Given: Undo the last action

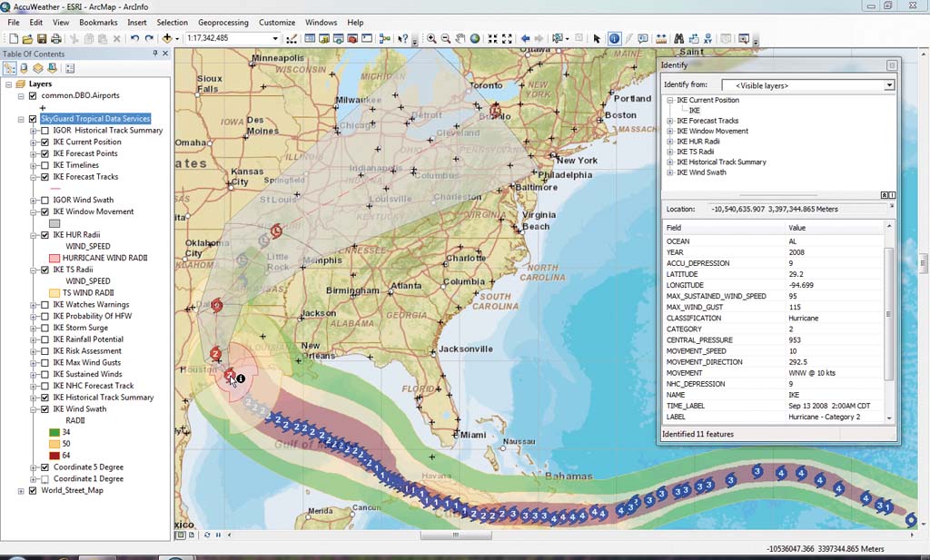Looking at the screenshot, I should (134, 38).
